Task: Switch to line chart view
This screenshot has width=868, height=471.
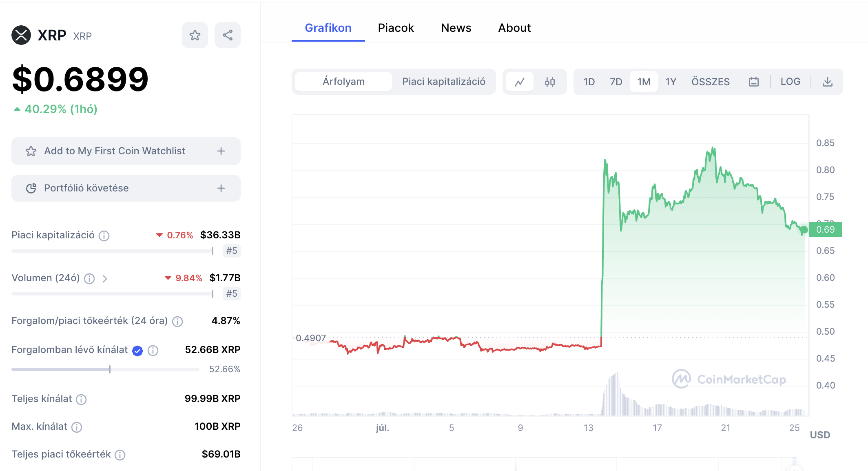Action: (520, 82)
